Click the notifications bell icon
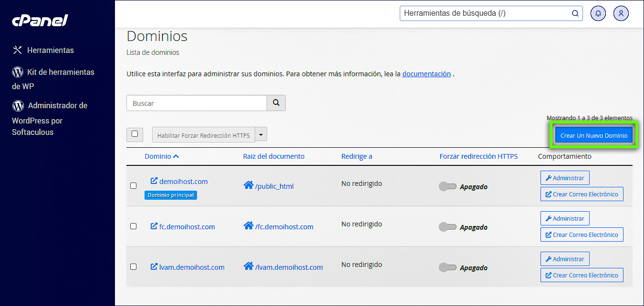 click(598, 13)
